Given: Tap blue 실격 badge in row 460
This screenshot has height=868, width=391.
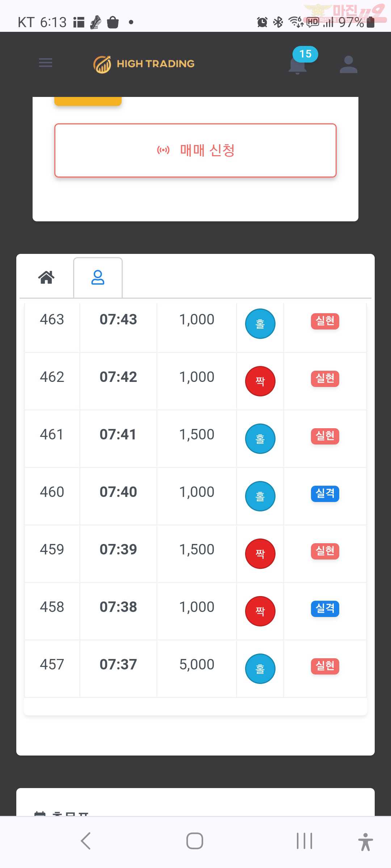Looking at the screenshot, I should [325, 494].
